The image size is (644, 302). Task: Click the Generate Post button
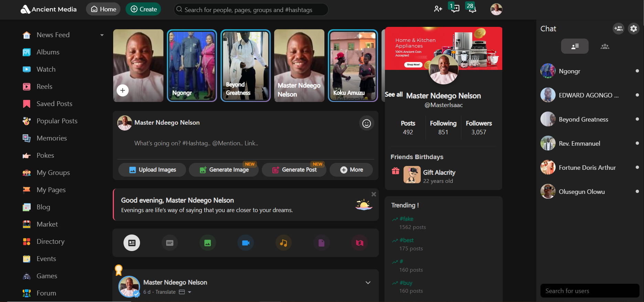294,170
